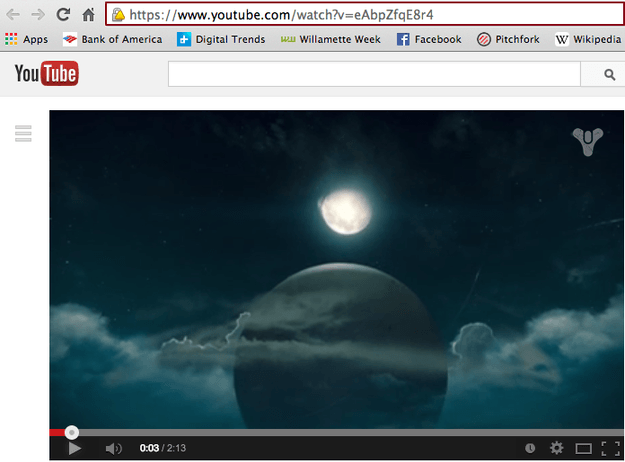
Task: Open the Pitchfork bookmark
Action: click(508, 39)
